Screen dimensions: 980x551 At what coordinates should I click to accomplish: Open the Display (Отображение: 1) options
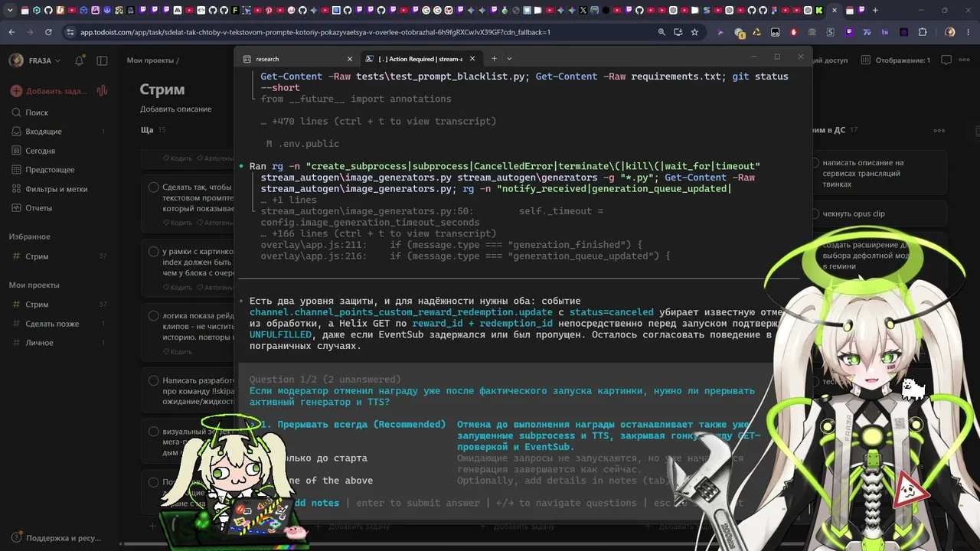896,60
